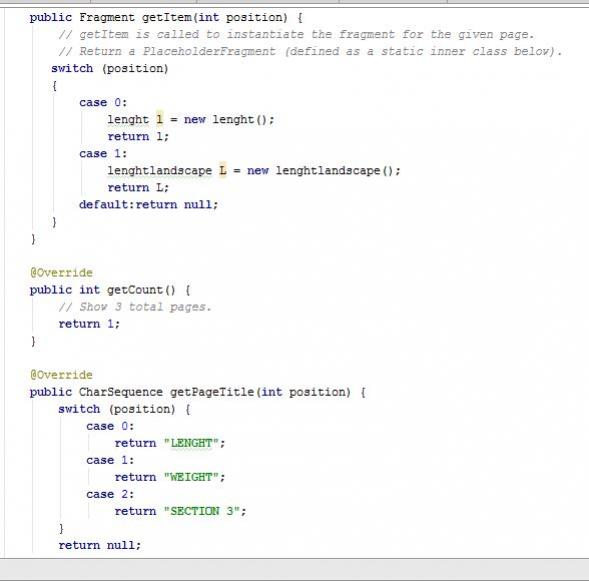Image resolution: width=589 pixels, height=581 pixels.
Task: Click the "return l;" statement
Action: (138, 136)
